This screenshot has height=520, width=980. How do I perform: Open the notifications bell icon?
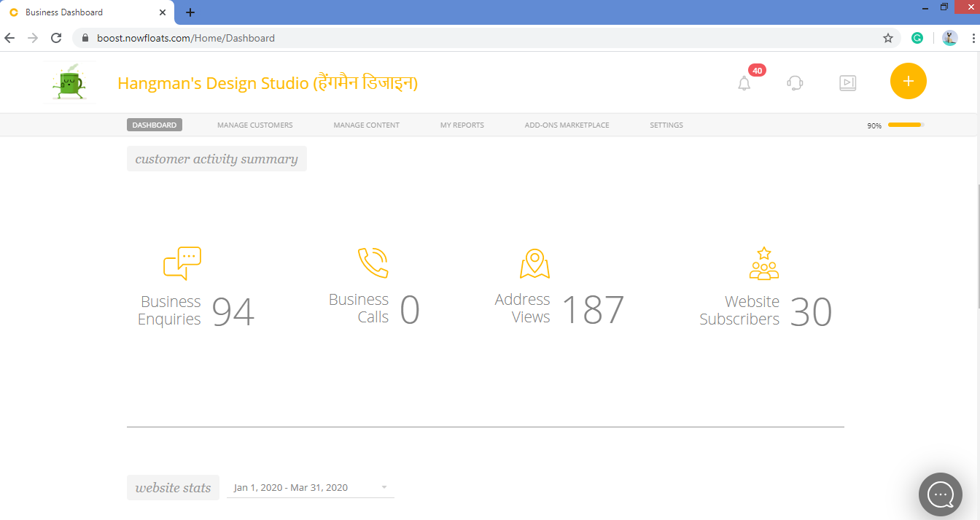[744, 83]
